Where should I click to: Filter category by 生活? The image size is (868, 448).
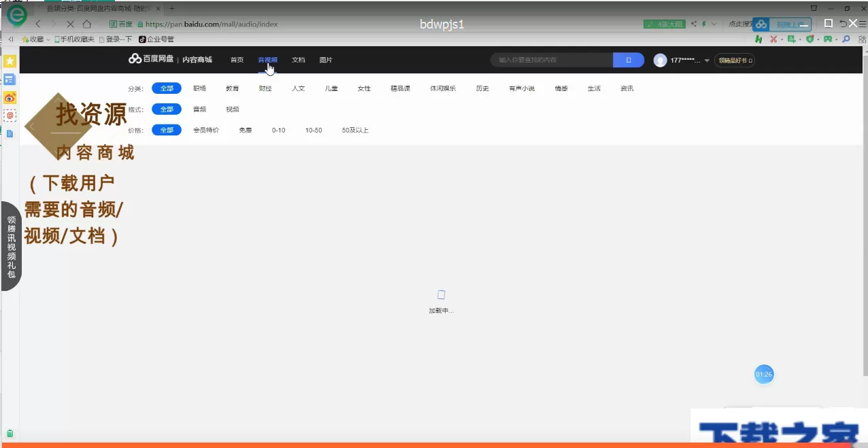pyautogui.click(x=595, y=88)
